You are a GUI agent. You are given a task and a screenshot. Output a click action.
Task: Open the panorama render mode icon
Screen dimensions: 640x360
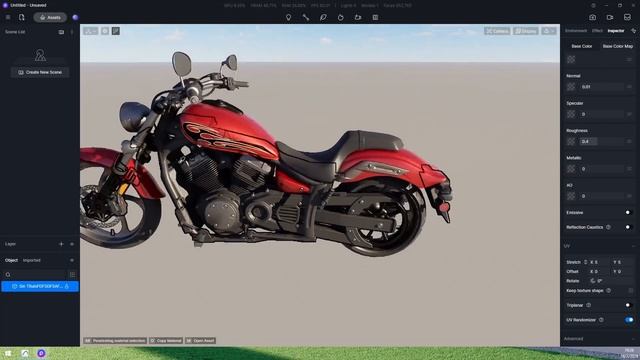coord(627,18)
